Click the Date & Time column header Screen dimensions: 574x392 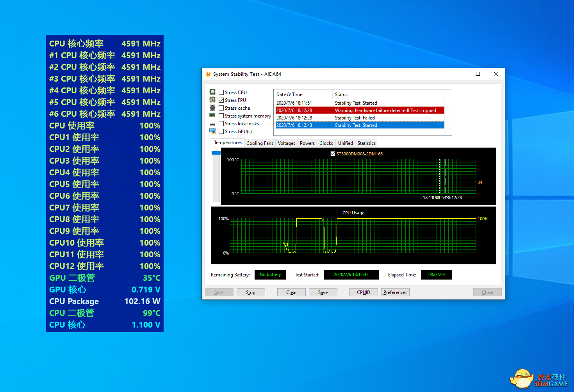[x=303, y=94]
